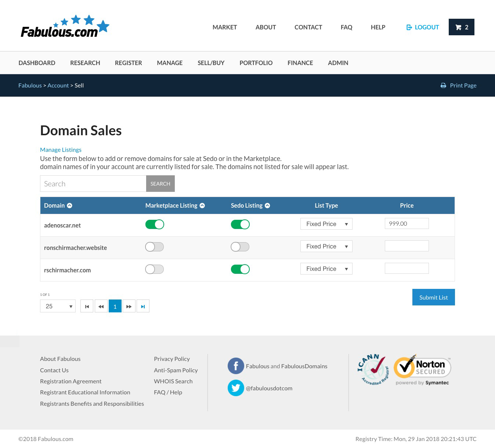The image size is (495, 448).
Task: Open the Admin menu
Action: coord(338,63)
